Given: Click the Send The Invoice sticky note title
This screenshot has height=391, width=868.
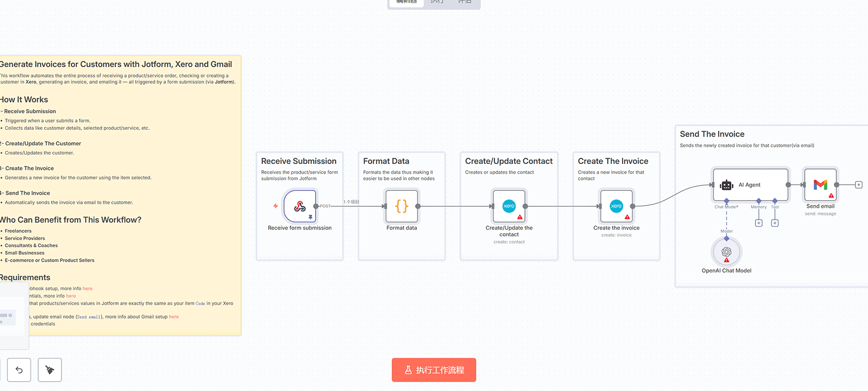Looking at the screenshot, I should [712, 134].
